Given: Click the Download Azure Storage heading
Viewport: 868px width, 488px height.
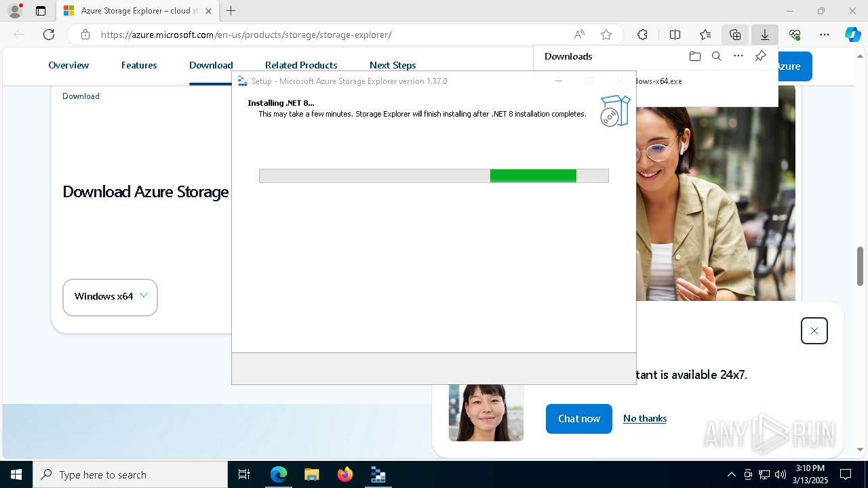Looking at the screenshot, I should click(x=146, y=192).
